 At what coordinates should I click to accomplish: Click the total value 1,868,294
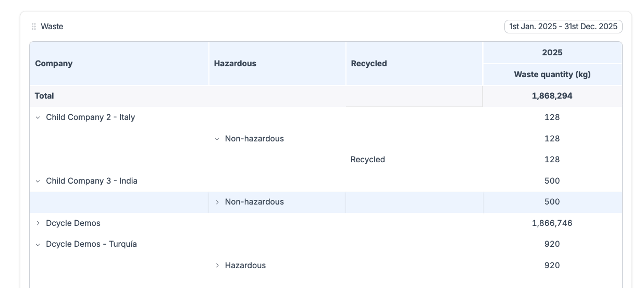coord(552,96)
